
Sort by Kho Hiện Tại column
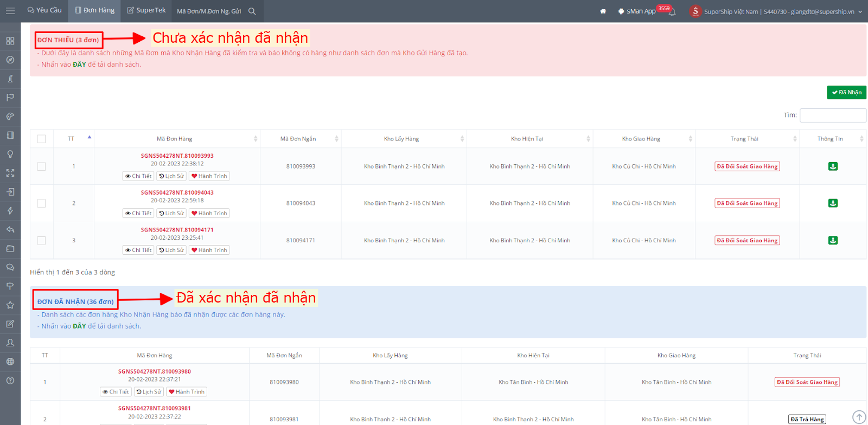pos(529,139)
